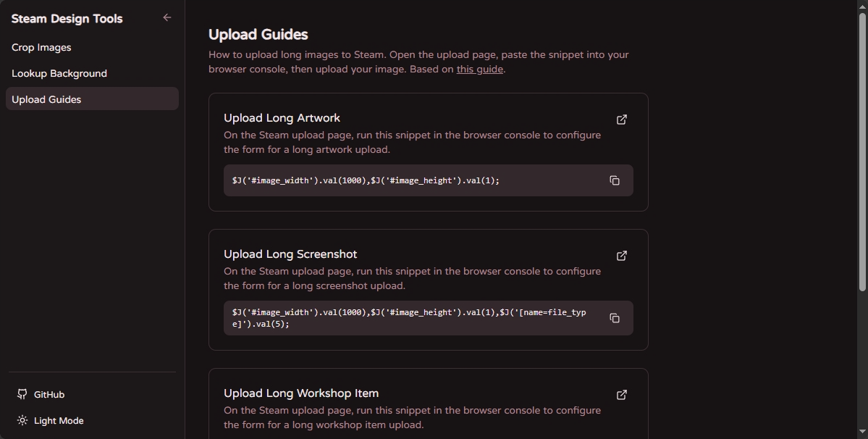Select Upload Guides sidebar item
Image resolution: width=868 pixels, height=439 pixels.
coord(92,99)
